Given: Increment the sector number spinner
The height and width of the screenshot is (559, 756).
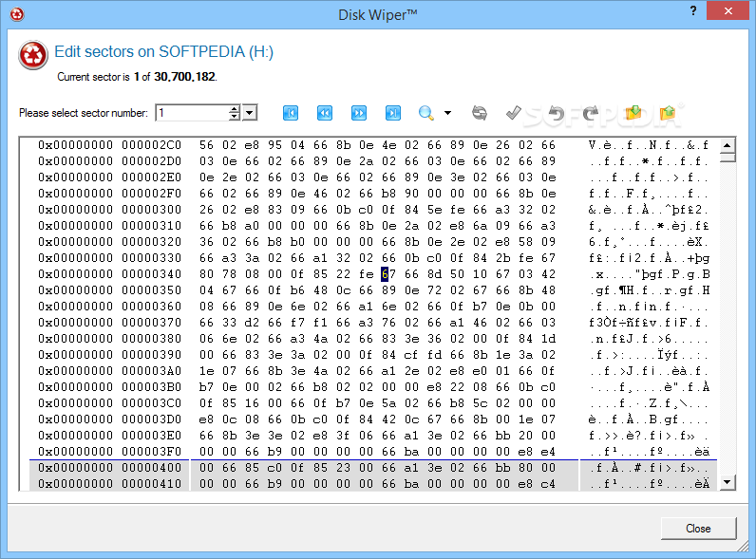Looking at the screenshot, I should [234, 109].
